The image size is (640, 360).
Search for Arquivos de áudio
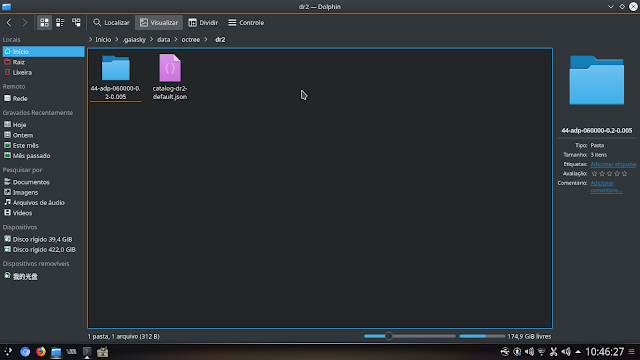point(43,202)
